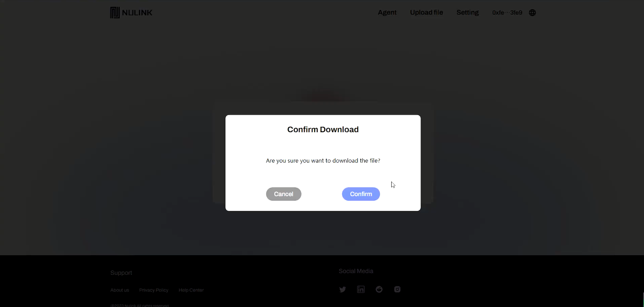Click the download confirmation question text
The width and height of the screenshot is (644, 307).
point(323,160)
